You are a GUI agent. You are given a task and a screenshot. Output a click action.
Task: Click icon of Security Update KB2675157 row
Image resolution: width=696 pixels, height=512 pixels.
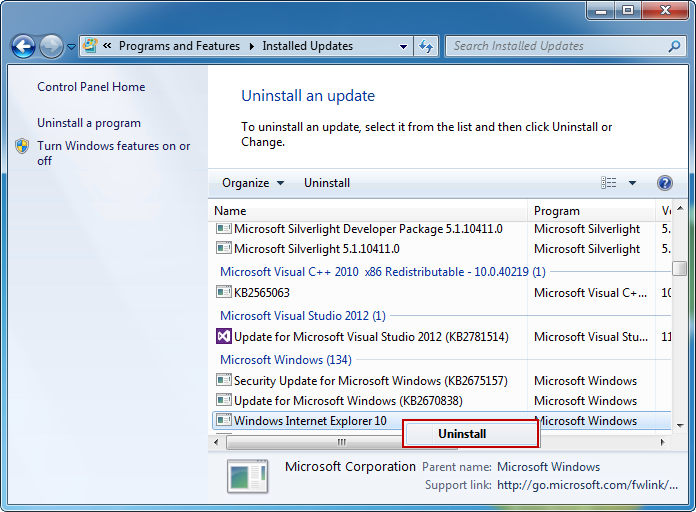click(224, 380)
